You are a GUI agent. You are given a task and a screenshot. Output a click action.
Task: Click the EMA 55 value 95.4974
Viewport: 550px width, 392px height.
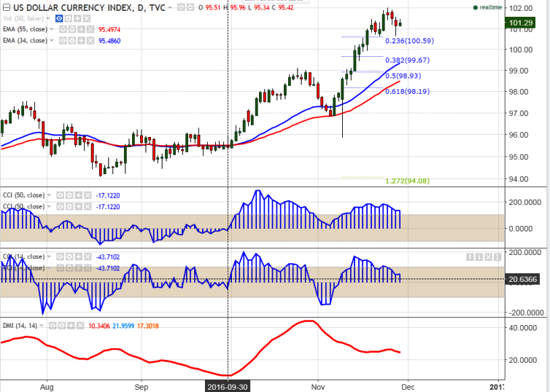tap(109, 29)
